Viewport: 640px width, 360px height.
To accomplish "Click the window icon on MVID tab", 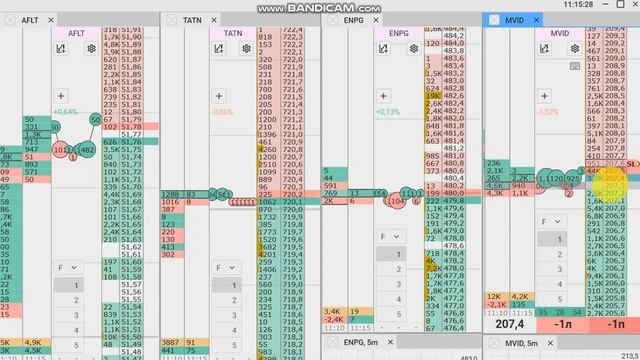I will click(494, 20).
